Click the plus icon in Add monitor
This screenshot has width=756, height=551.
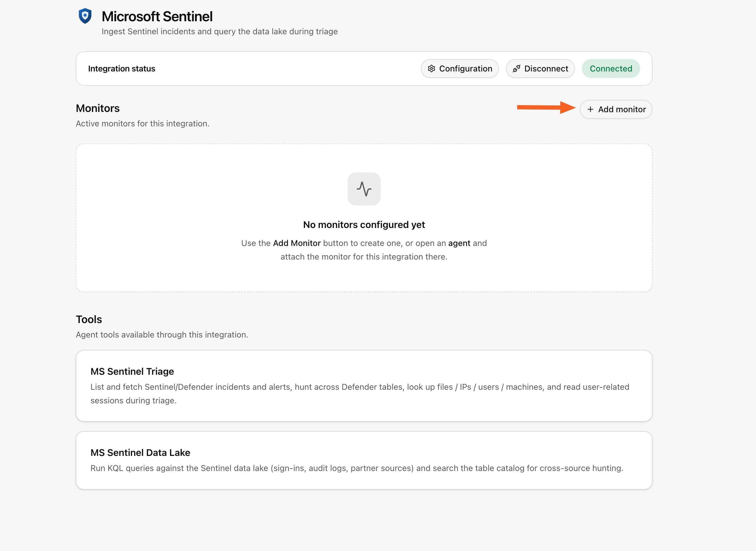pyautogui.click(x=590, y=109)
